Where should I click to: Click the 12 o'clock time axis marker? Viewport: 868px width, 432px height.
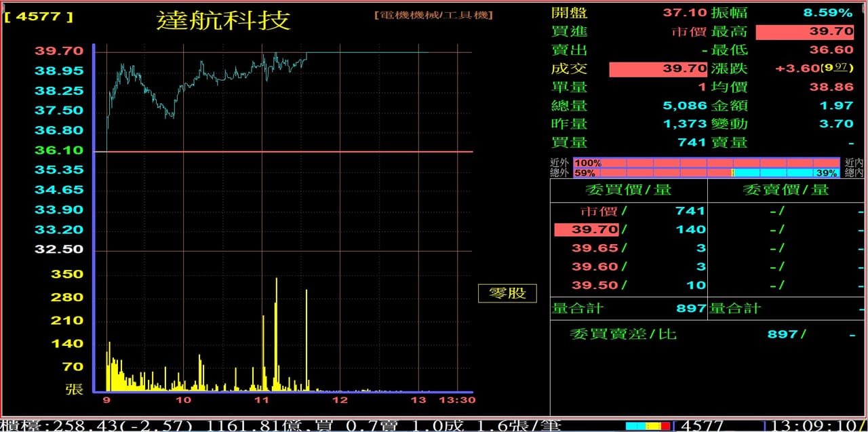pyautogui.click(x=340, y=400)
